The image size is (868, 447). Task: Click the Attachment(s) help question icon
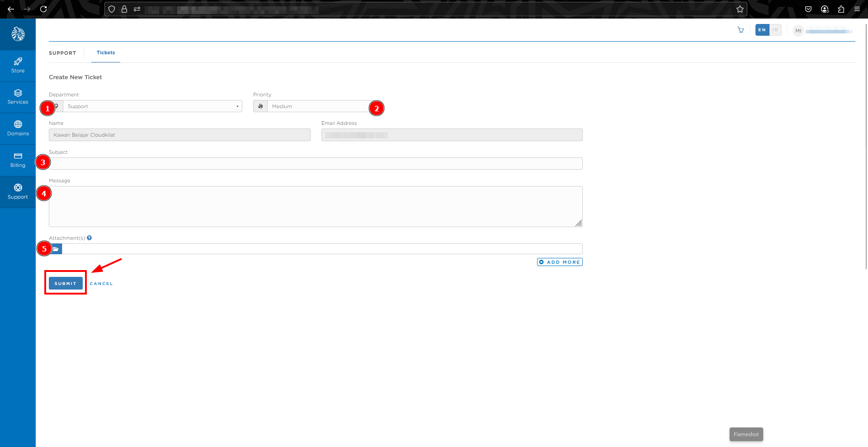click(90, 238)
